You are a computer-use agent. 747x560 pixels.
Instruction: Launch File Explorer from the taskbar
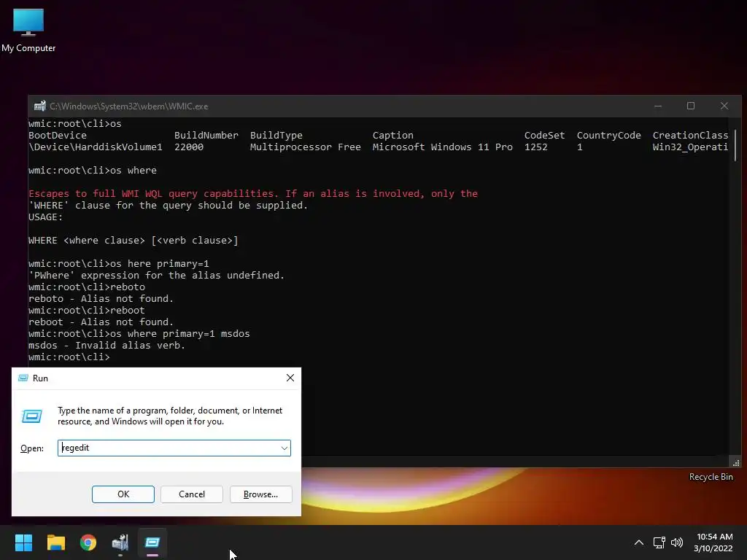pos(55,542)
